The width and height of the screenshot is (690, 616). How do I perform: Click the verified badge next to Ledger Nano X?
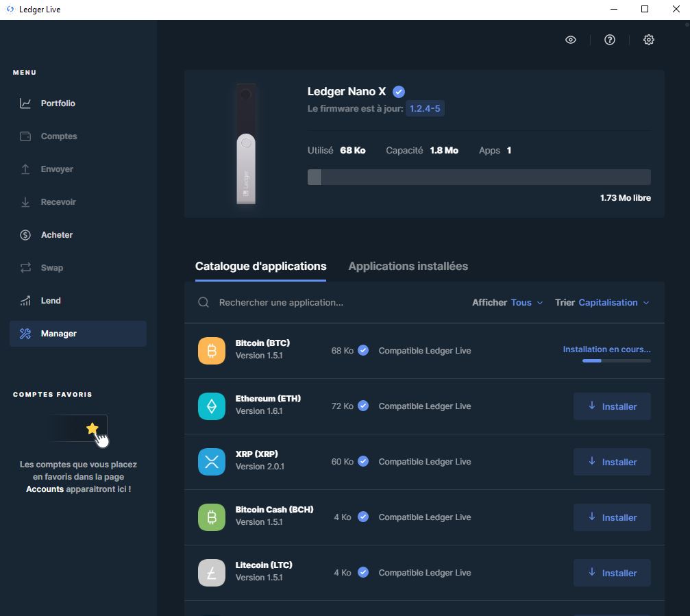(398, 92)
